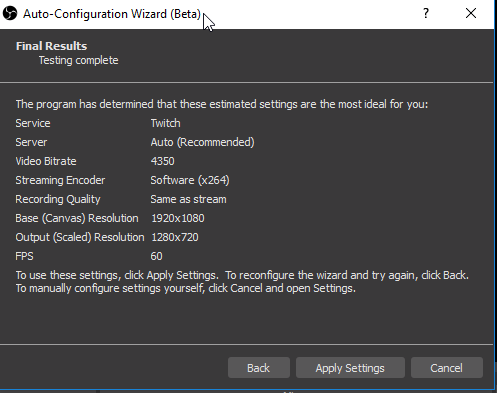Click the 'Recording Quality' label
This screenshot has height=393, width=497.
[x=58, y=199]
